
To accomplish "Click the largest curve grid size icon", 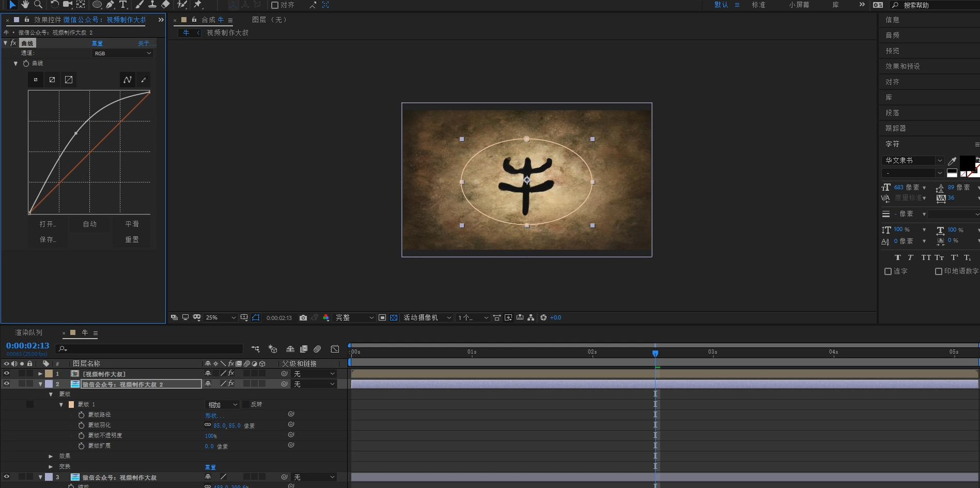I will tap(69, 80).
